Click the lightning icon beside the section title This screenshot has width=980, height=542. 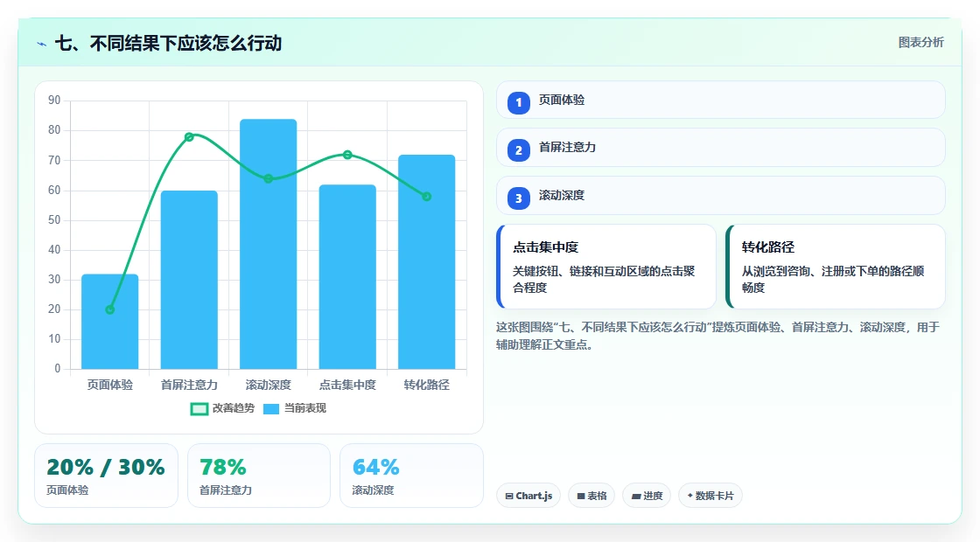42,44
